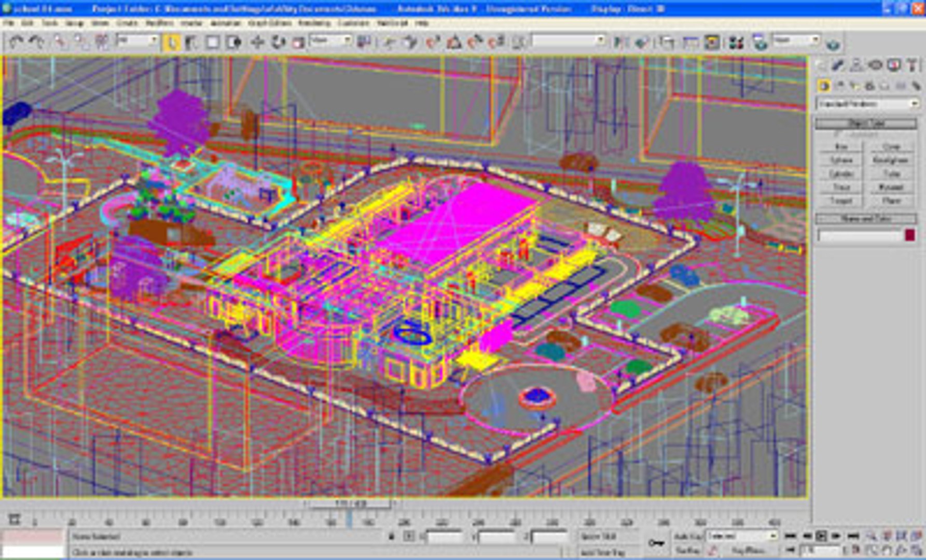This screenshot has height=560, width=926.
Task: Switch to the Utilities command panel tab
Action: [911, 65]
